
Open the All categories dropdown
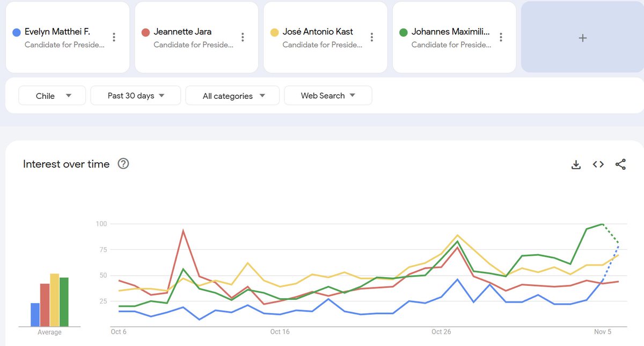(x=232, y=96)
